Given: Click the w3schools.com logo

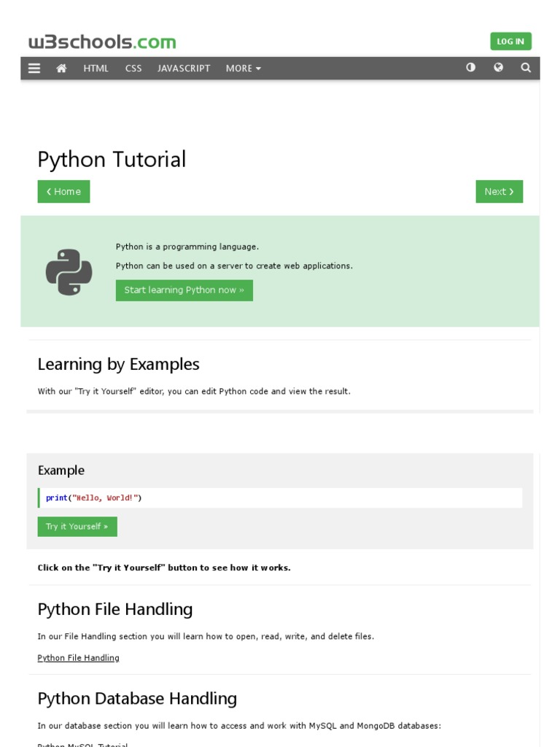Looking at the screenshot, I should (x=102, y=42).
